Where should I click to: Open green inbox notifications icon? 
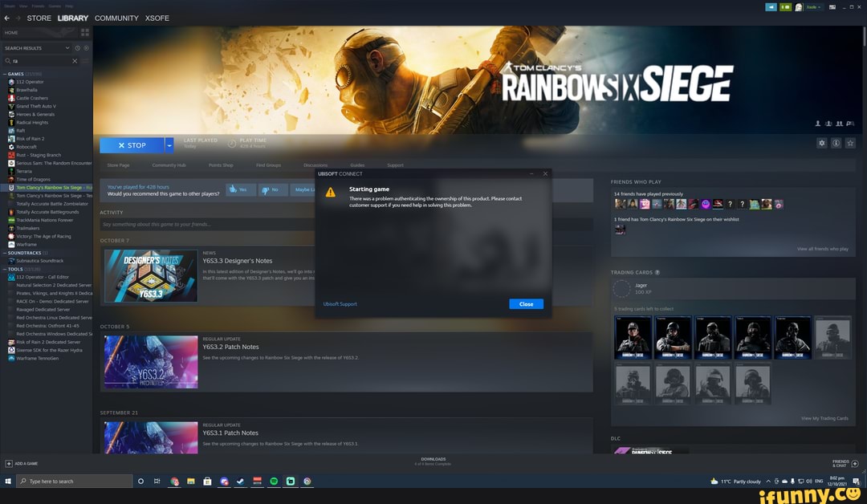click(785, 7)
